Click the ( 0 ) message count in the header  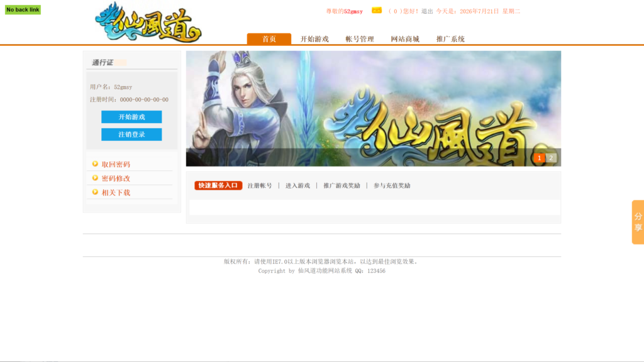[x=395, y=11]
